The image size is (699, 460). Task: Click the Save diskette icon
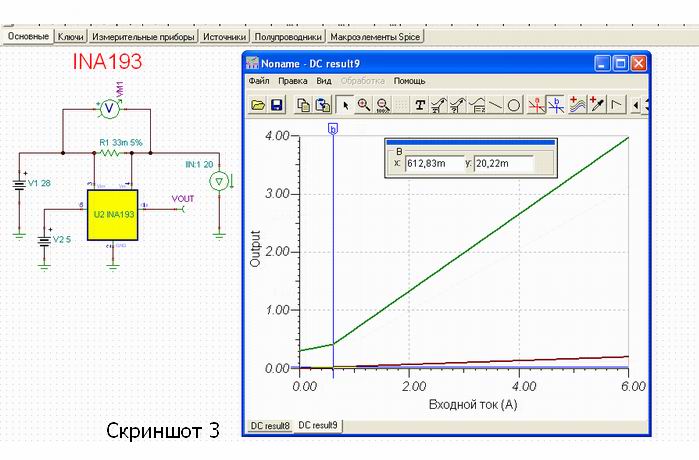[277, 105]
